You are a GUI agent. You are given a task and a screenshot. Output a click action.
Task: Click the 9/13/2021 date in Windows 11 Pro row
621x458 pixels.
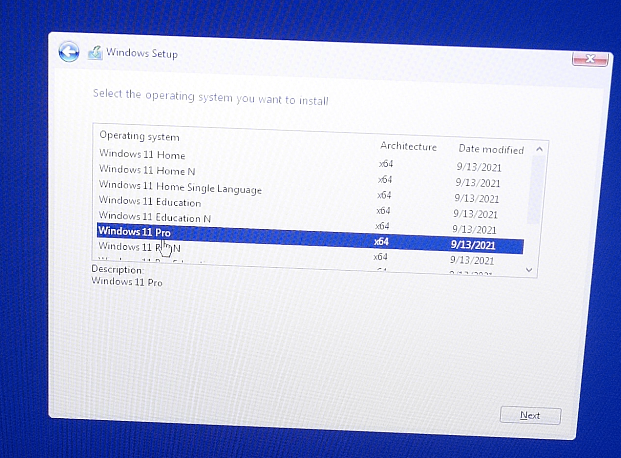473,245
